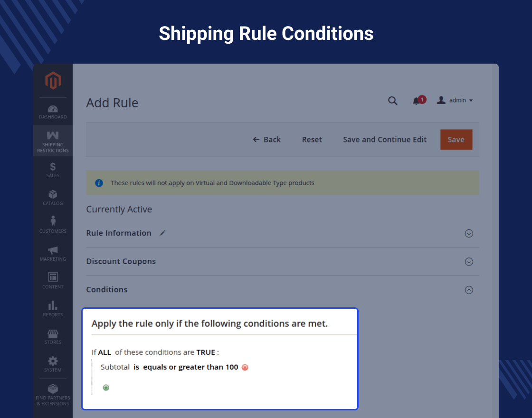Open the Sales dollar icon menu
Screen dimensions: 532x418
(x=53, y=169)
